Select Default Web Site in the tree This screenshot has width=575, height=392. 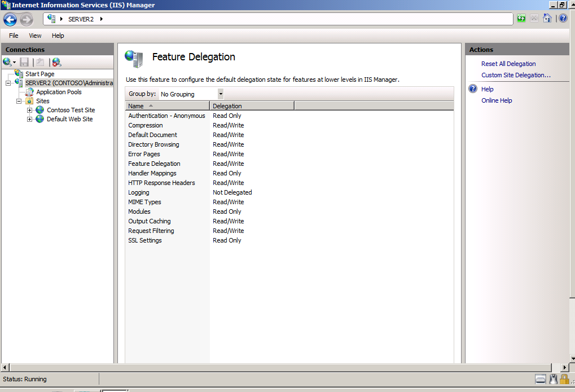click(69, 119)
